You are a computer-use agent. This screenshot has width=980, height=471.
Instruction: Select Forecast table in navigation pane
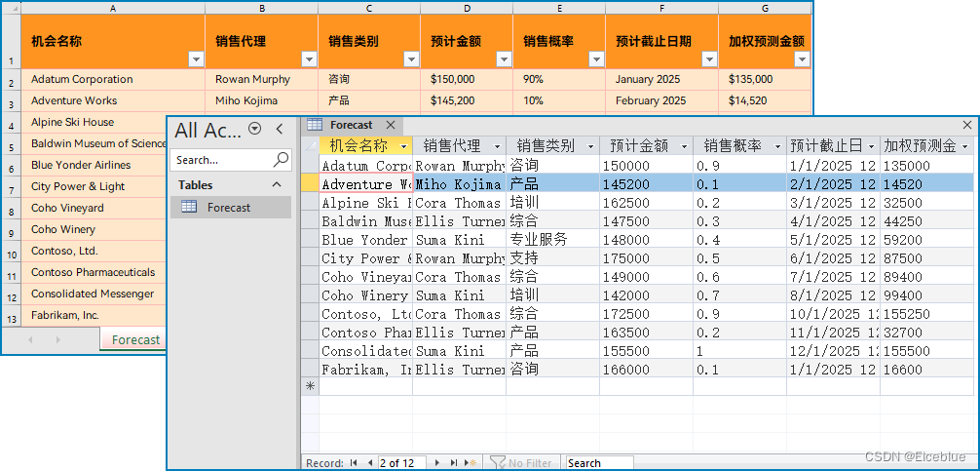point(231,207)
